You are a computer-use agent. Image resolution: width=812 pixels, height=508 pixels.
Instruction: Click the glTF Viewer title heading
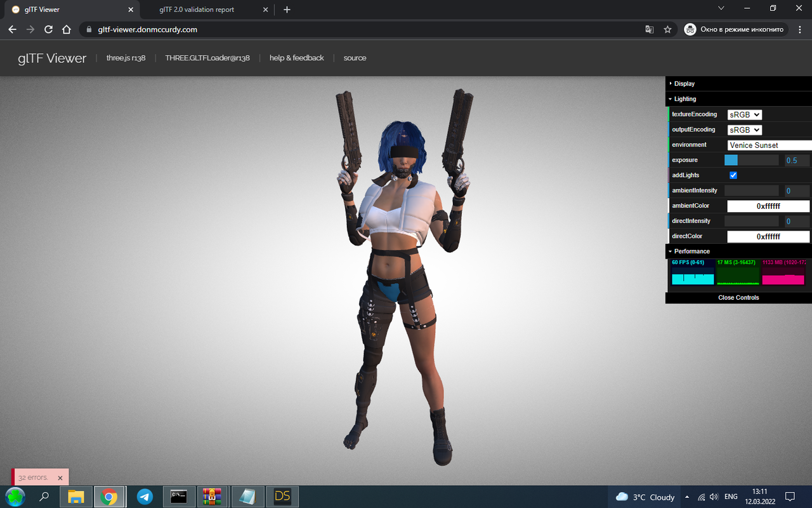point(52,58)
